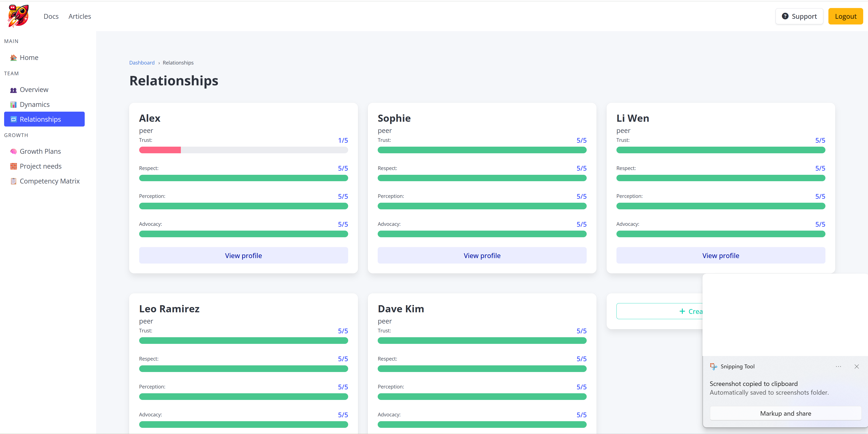Click the Alex card name heading

150,118
